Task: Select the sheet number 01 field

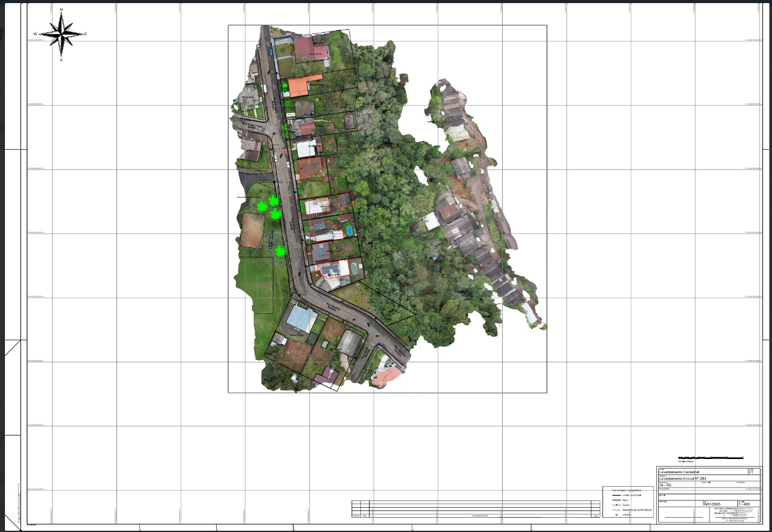Action: (x=752, y=472)
